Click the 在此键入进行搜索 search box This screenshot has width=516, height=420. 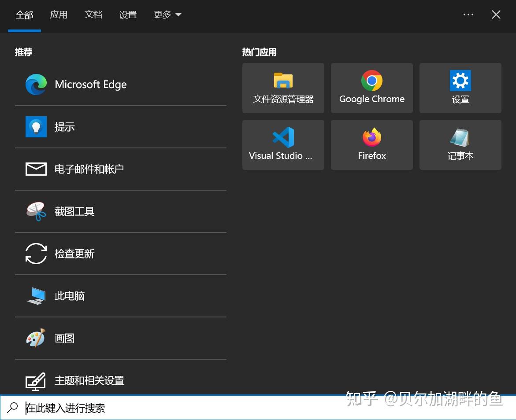[x=258, y=408]
